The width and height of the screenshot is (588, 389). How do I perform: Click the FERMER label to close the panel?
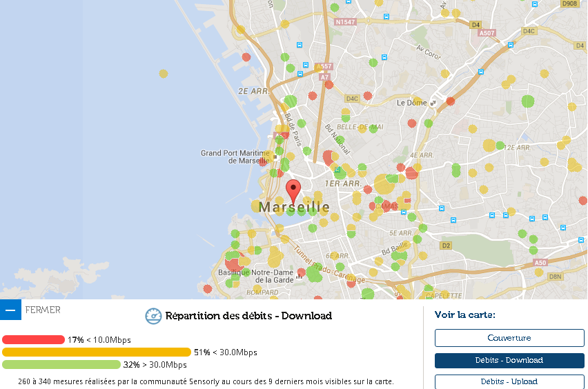pos(43,310)
